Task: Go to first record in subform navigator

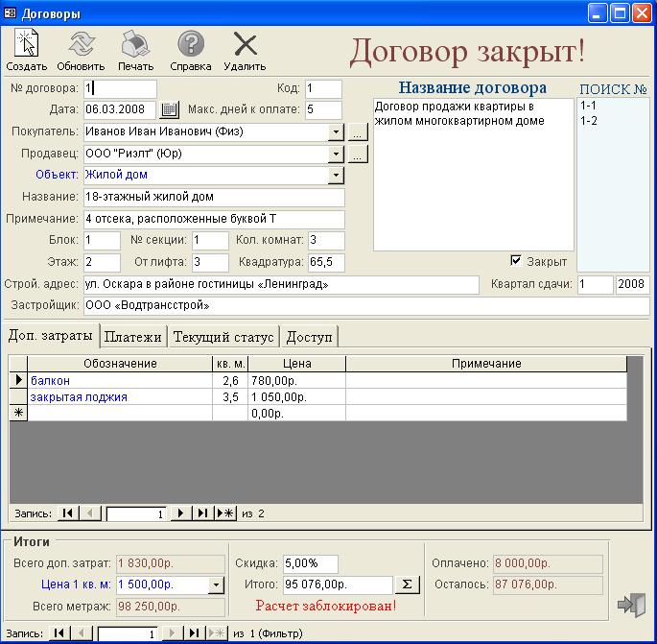Action: pyautogui.click(x=67, y=513)
